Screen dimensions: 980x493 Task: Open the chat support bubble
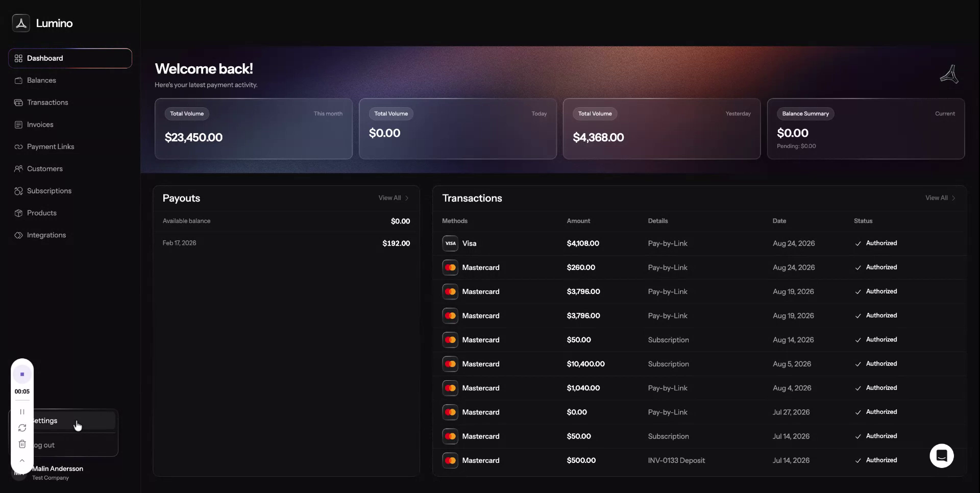(x=942, y=456)
